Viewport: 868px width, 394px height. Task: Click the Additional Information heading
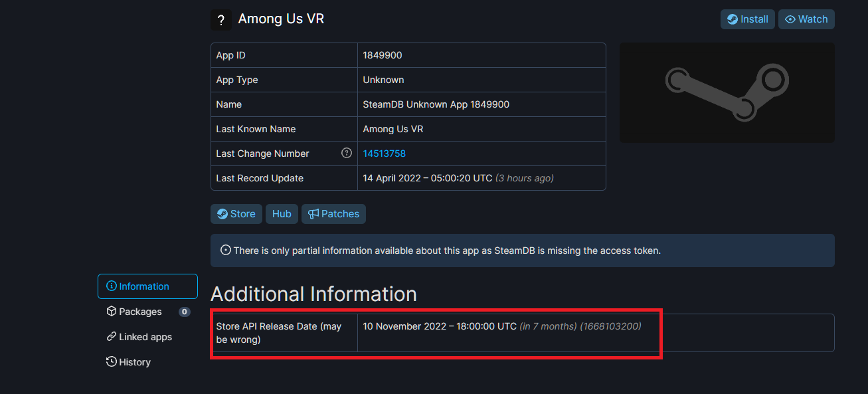313,294
